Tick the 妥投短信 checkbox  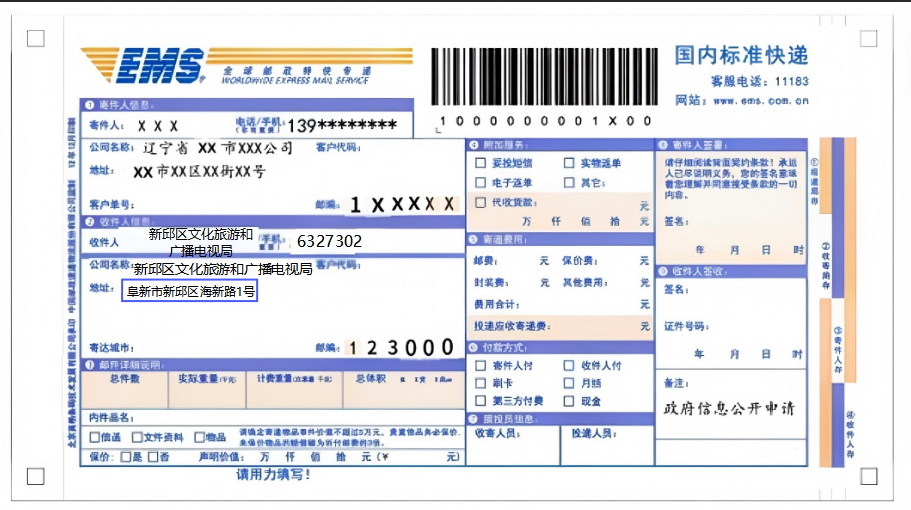click(480, 163)
